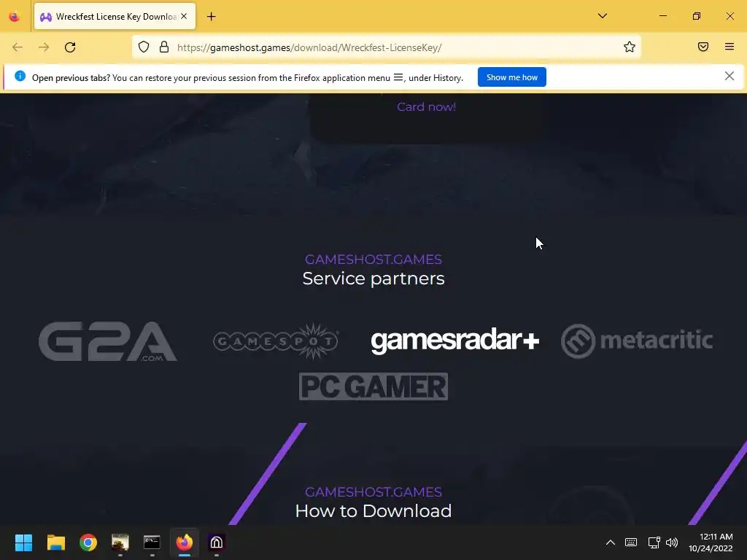747x560 pixels.
Task: Launch File Explorer from taskbar
Action: (x=55, y=542)
